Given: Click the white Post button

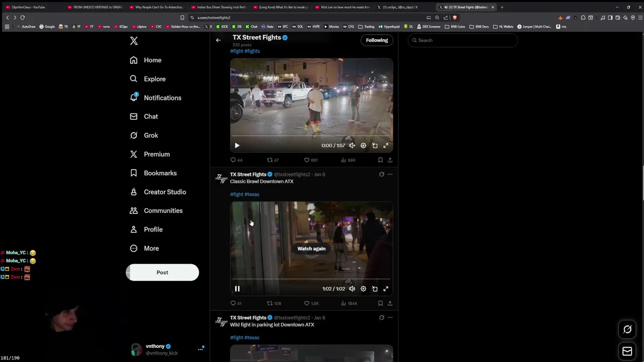Looking at the screenshot, I should [x=162, y=273].
